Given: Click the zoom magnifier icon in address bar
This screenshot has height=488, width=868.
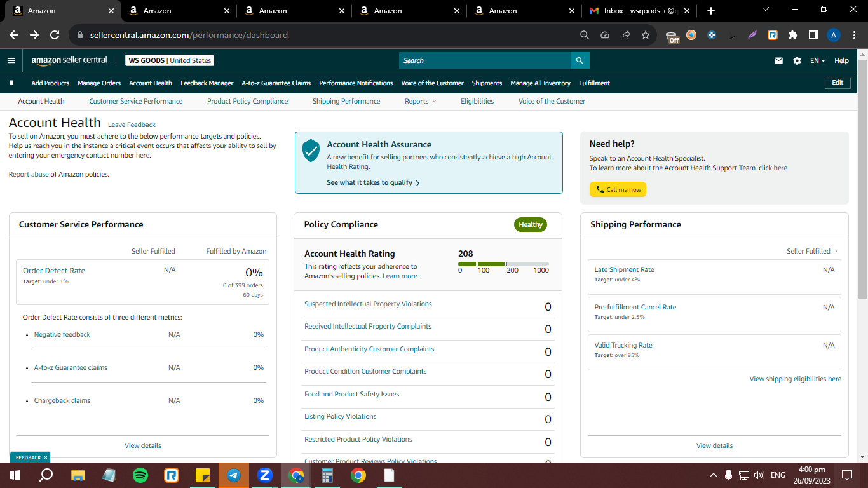Looking at the screenshot, I should tap(585, 35).
